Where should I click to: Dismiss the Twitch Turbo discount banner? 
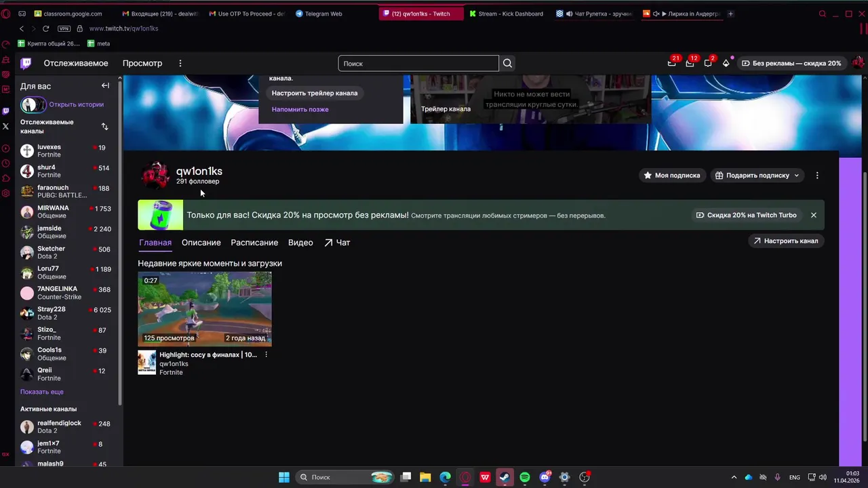[x=814, y=215]
